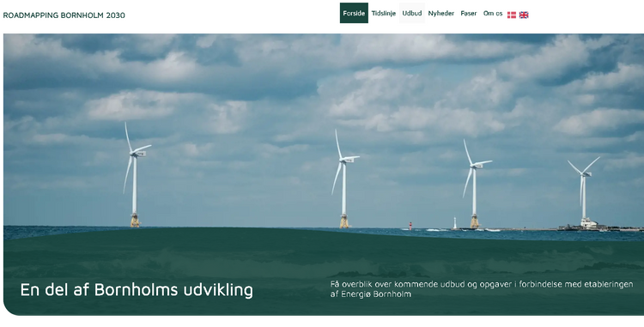Go to the Tidslinje page
The image size is (644, 327).
384,13
